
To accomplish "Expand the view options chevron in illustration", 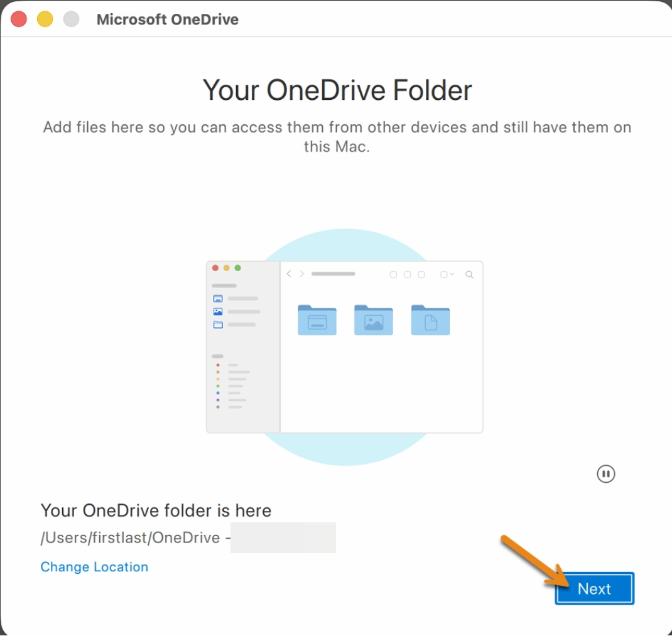I will (452, 274).
